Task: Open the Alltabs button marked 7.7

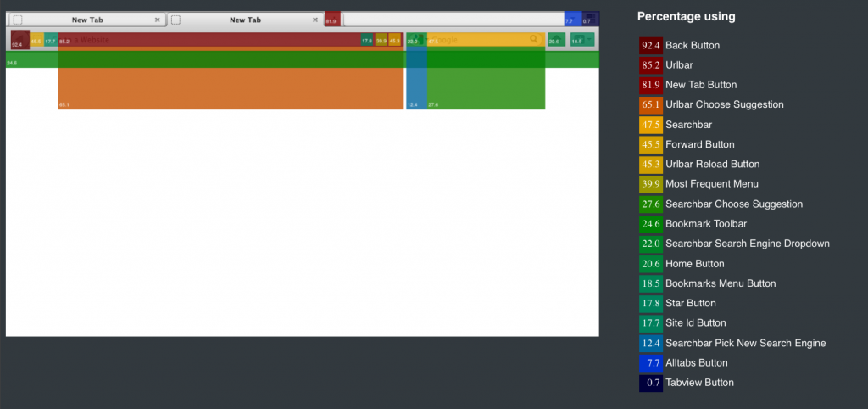Action: tap(573, 20)
